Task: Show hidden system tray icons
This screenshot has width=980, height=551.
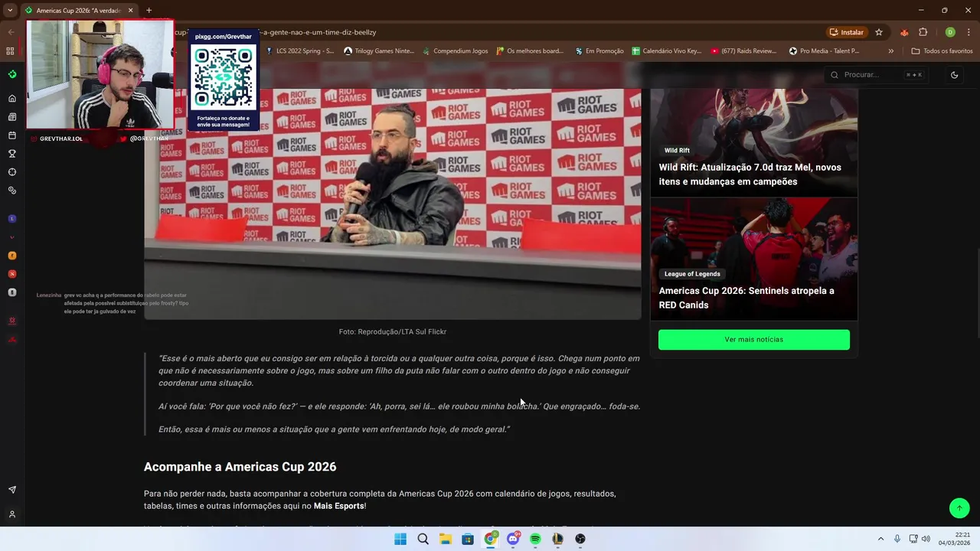Action: (880, 539)
